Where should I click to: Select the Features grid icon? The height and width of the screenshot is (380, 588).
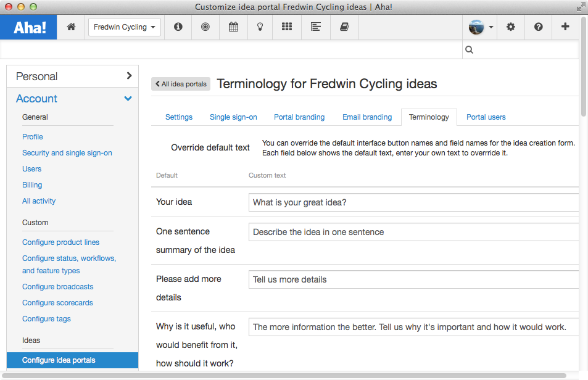click(287, 27)
